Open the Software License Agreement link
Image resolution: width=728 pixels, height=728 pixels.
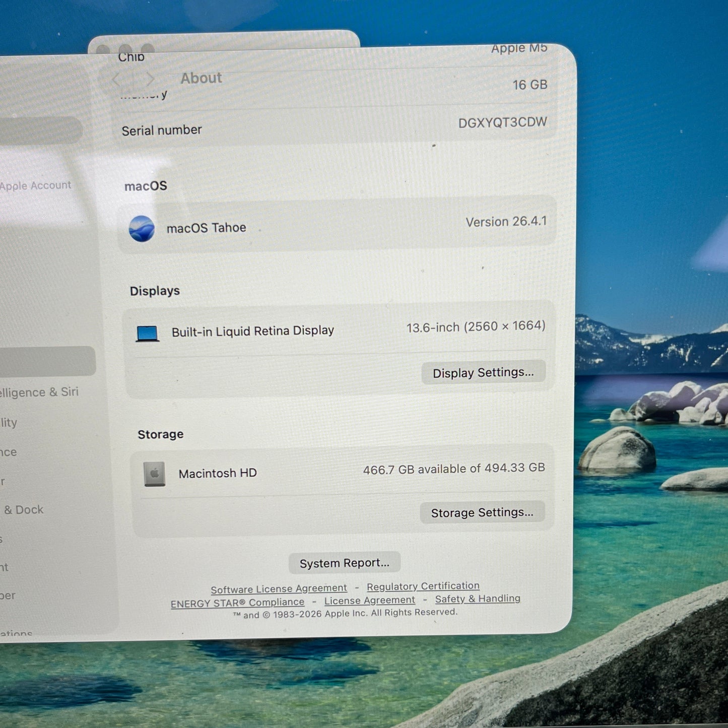pos(279,588)
